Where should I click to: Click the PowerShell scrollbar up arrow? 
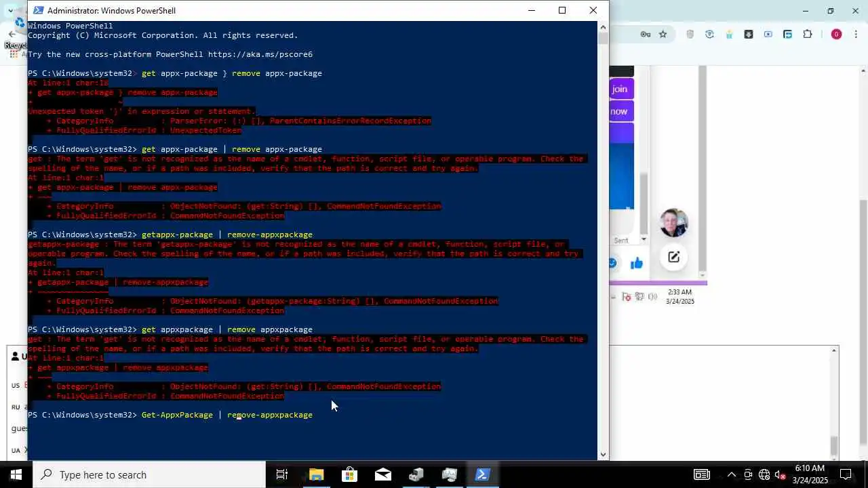tap(603, 27)
